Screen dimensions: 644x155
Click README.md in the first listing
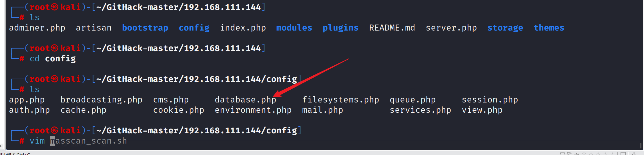pyautogui.click(x=392, y=28)
